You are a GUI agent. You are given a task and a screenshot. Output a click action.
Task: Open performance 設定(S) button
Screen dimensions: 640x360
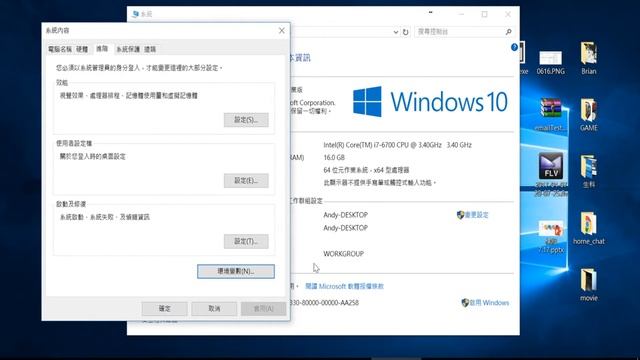tap(246, 120)
